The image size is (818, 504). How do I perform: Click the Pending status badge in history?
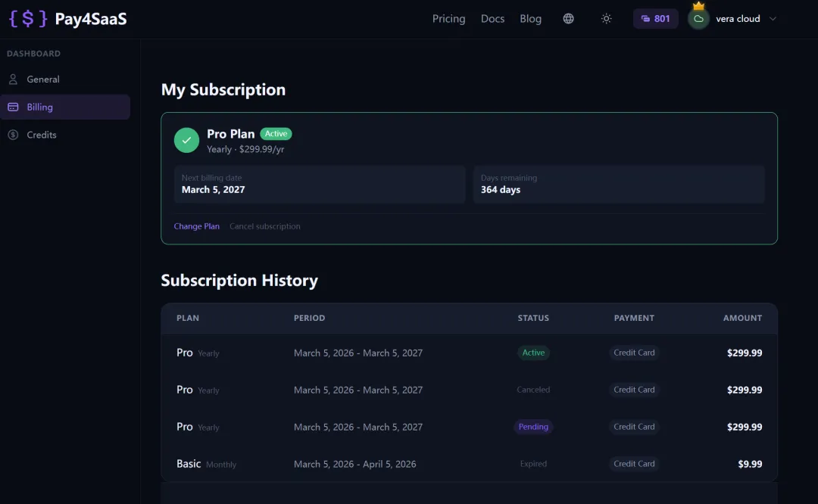coord(533,427)
